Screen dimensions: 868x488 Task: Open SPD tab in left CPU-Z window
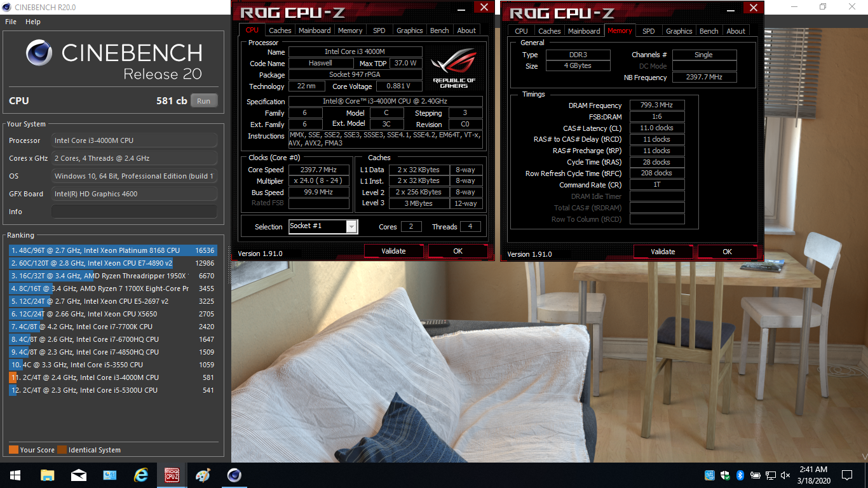pyautogui.click(x=379, y=30)
